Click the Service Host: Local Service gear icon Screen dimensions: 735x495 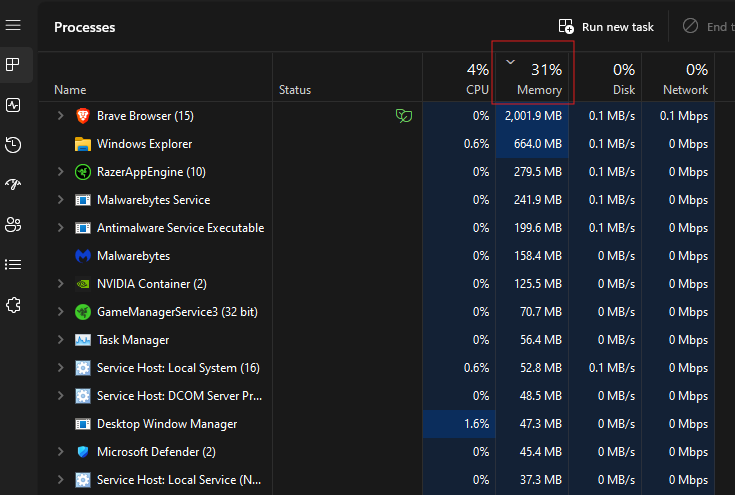point(83,480)
